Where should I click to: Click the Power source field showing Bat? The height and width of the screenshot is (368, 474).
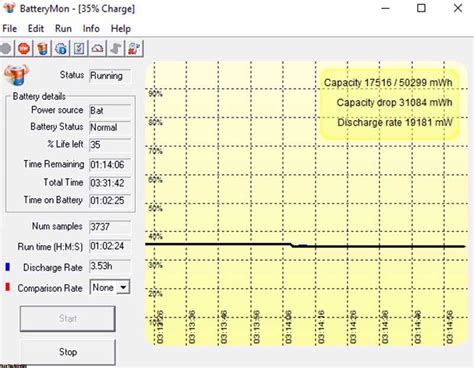110,111
